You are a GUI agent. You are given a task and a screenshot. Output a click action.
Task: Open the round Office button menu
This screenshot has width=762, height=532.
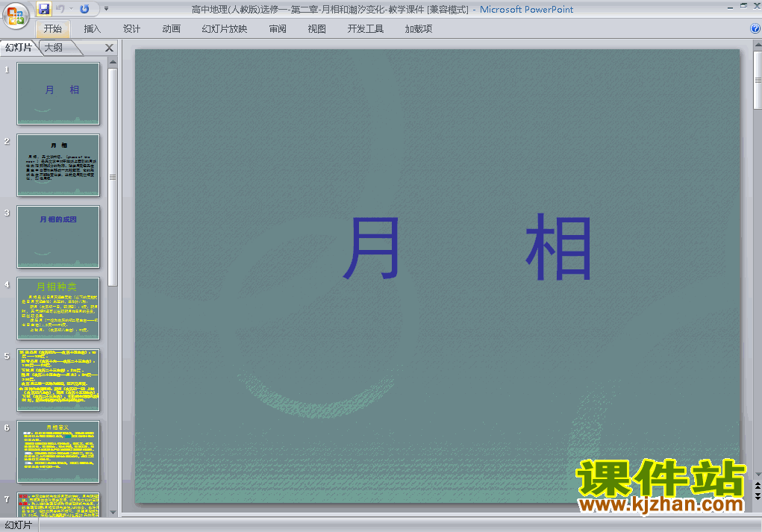(16, 16)
